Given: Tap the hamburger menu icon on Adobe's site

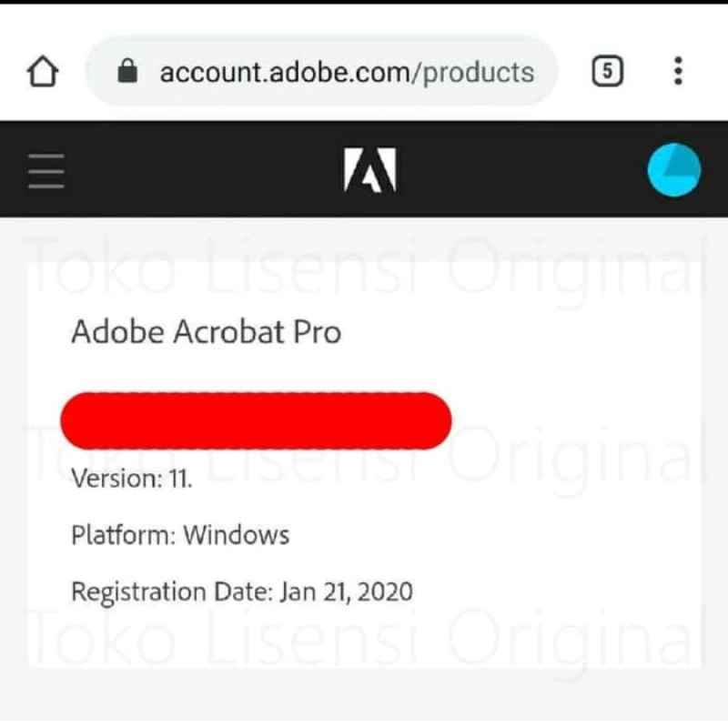Looking at the screenshot, I should click(45, 171).
